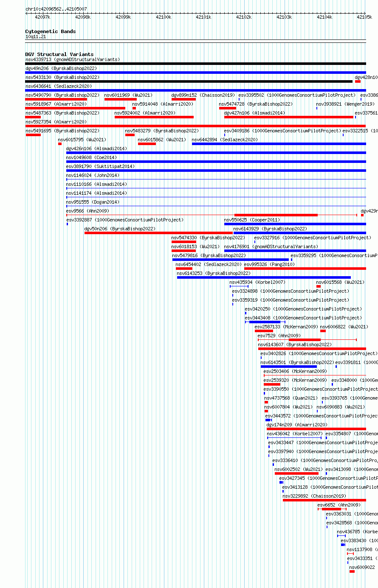
Task: Click the nsv6143607 (ByrskaBishop2022) red bar
Action: click(312, 349)
